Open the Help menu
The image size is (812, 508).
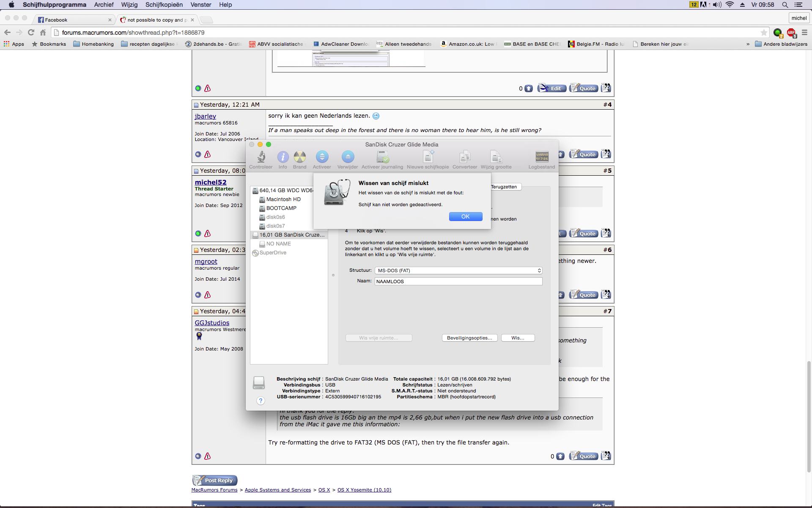[225, 5]
